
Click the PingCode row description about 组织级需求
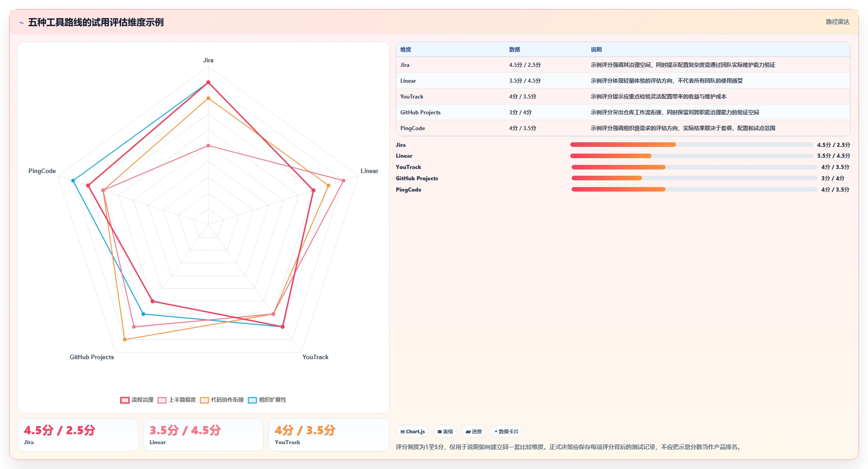[x=683, y=128]
